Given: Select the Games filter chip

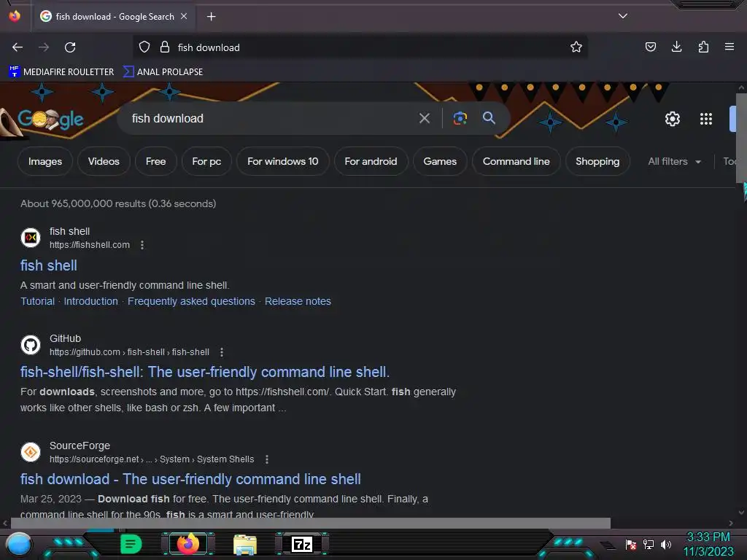Looking at the screenshot, I should (440, 161).
